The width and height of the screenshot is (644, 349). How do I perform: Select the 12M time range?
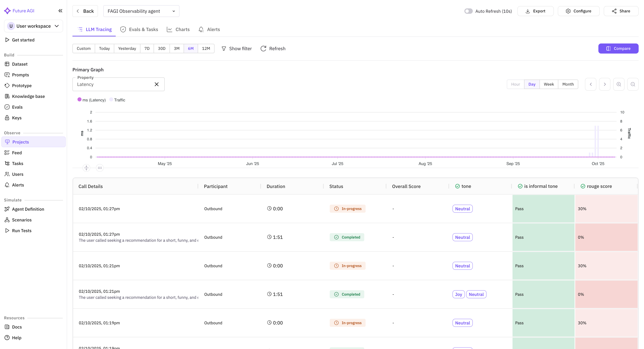tap(206, 48)
